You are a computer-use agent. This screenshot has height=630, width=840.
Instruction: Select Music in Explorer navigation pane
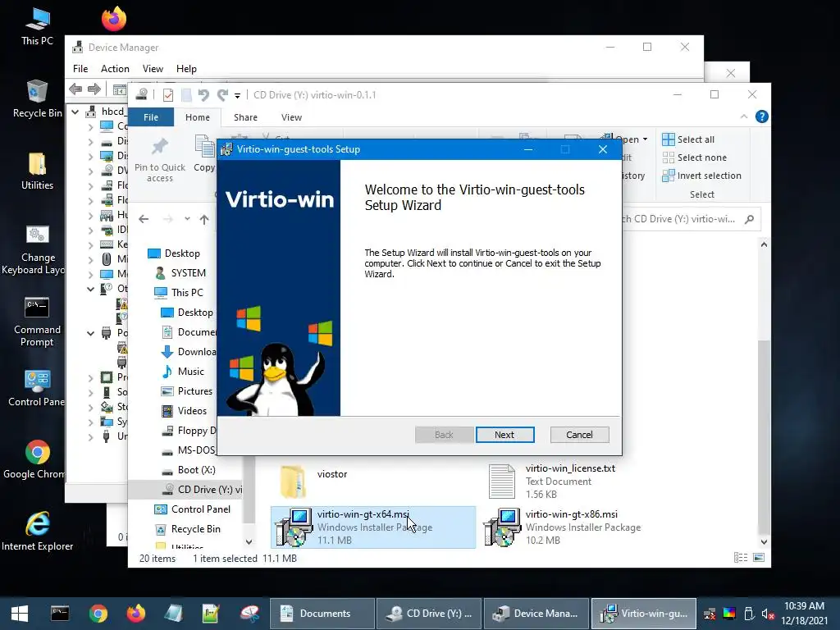coord(183,372)
